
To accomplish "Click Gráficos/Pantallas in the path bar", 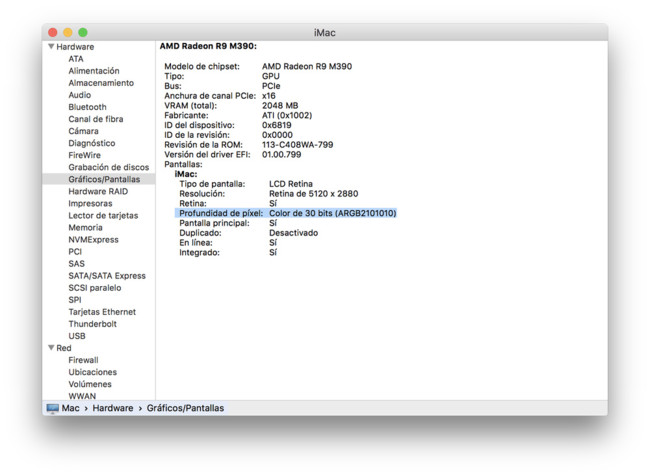I will [x=185, y=408].
